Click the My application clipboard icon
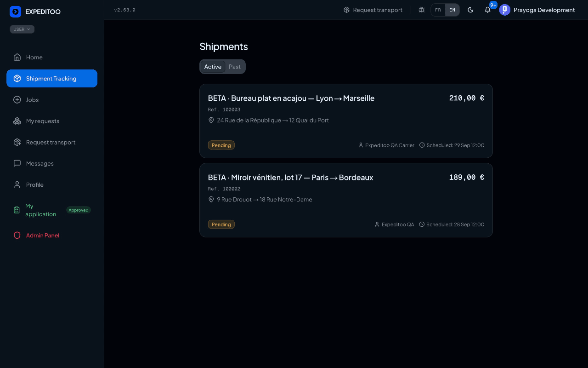The image size is (588, 368). point(17,210)
